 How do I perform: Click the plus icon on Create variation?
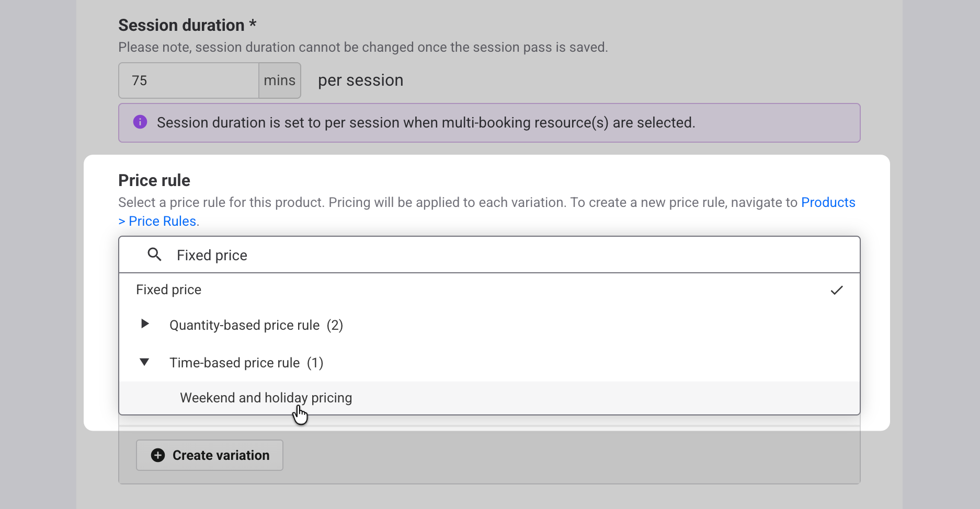[158, 455]
